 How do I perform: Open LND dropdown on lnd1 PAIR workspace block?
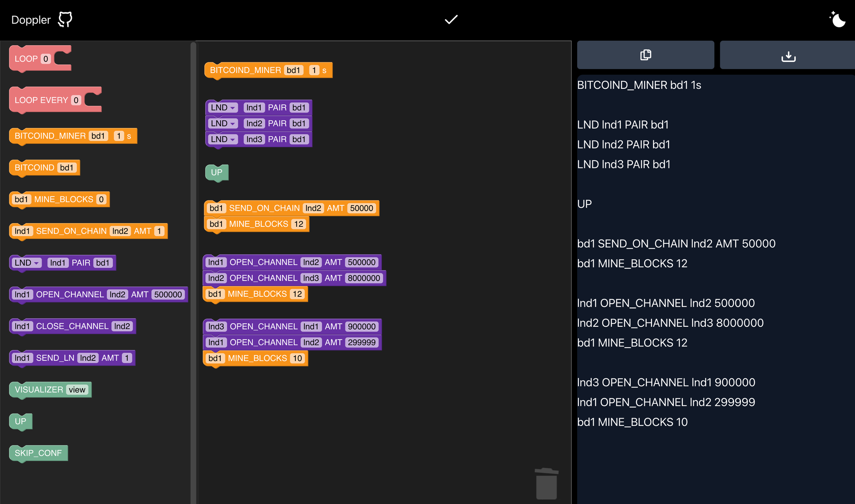(x=223, y=108)
